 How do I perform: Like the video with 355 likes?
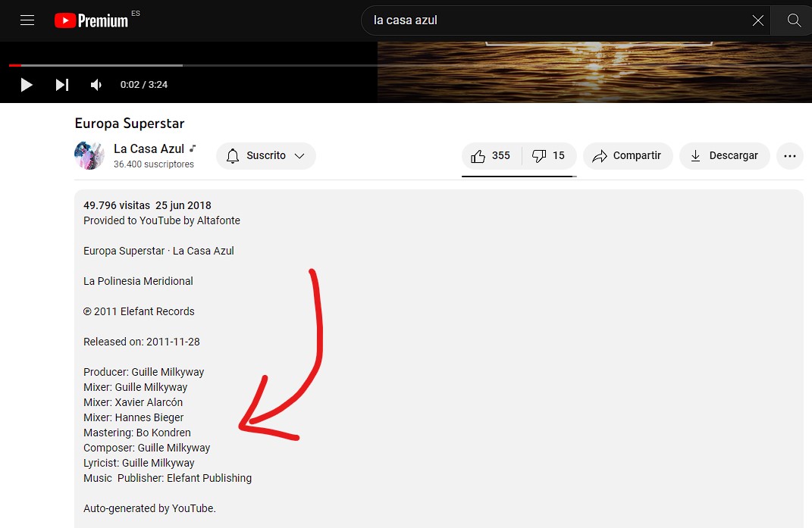pyautogui.click(x=491, y=156)
